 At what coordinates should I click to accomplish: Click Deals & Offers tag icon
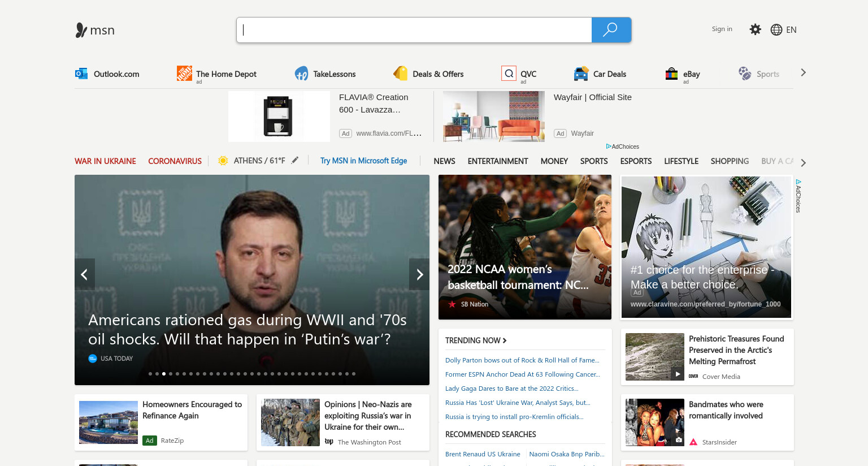coord(400,74)
